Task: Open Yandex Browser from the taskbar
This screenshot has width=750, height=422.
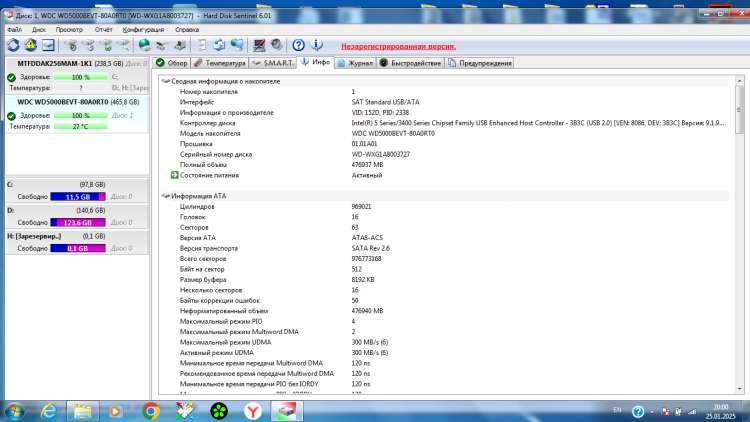Action: click(253, 411)
